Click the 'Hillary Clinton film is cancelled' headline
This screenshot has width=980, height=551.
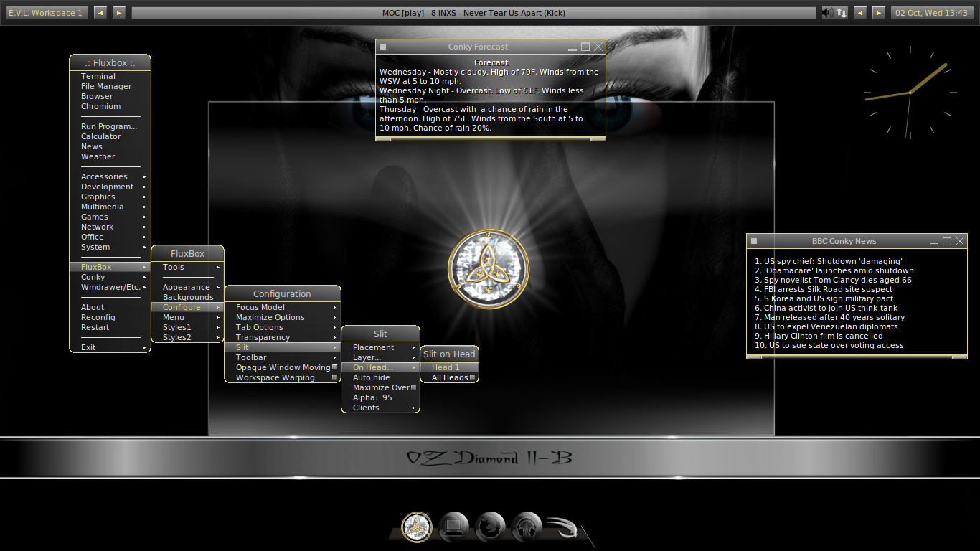819,336
